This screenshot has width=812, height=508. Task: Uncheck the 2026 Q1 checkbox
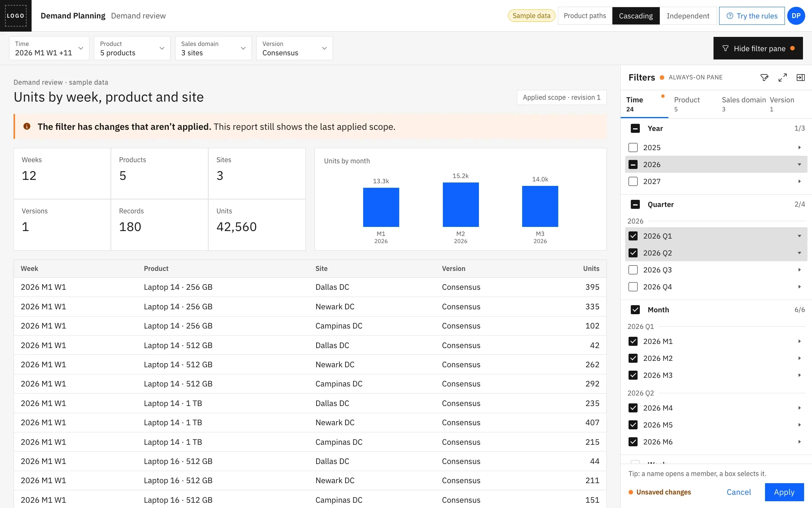pos(633,236)
